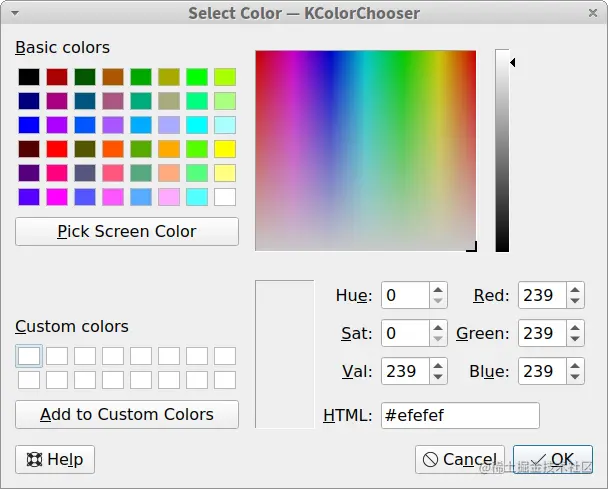
Task: Open the window menu in title bar
Action: click(x=16, y=13)
